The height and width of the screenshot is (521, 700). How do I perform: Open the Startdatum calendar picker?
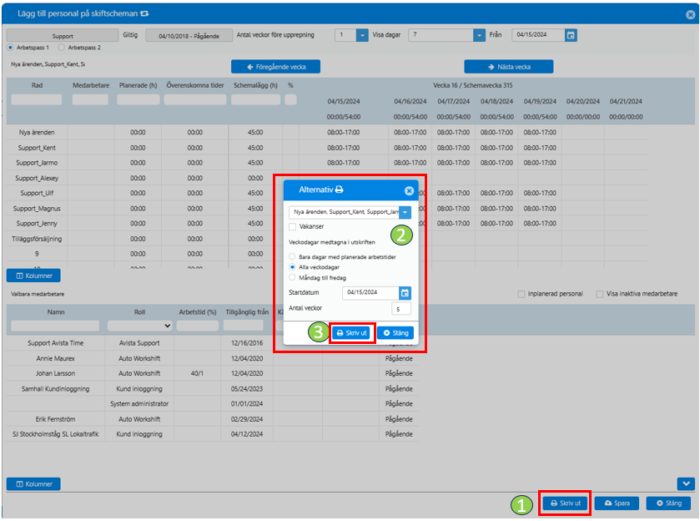tap(404, 293)
